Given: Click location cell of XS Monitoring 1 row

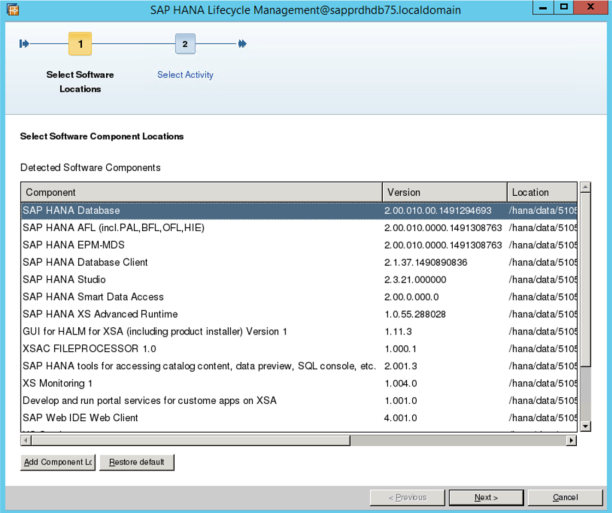Looking at the screenshot, I should 543,383.
